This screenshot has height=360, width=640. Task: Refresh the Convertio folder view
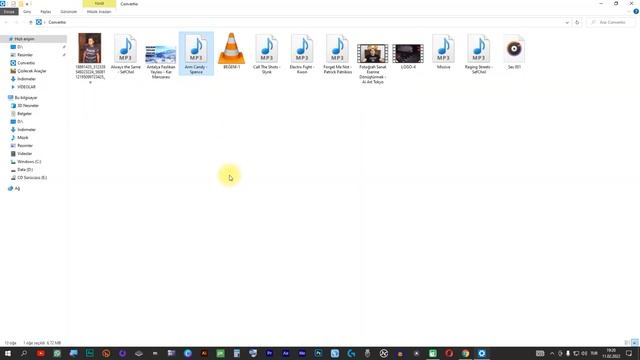coord(577,22)
